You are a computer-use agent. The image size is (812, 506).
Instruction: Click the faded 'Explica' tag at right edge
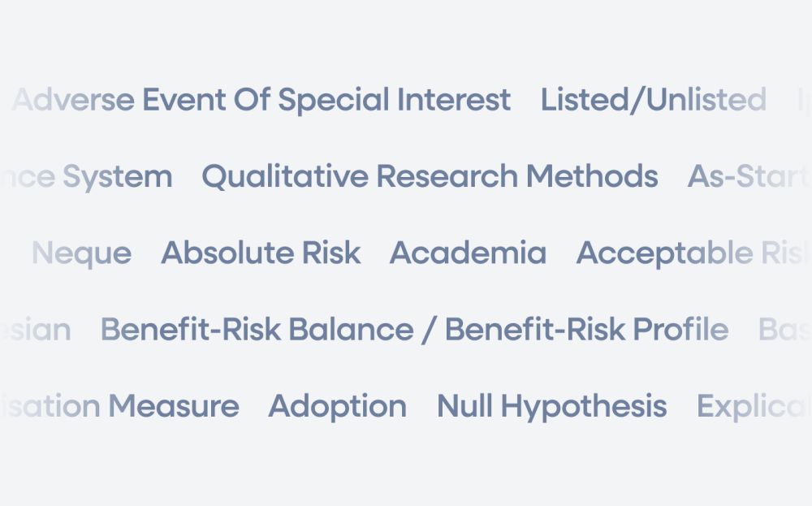coord(753,406)
